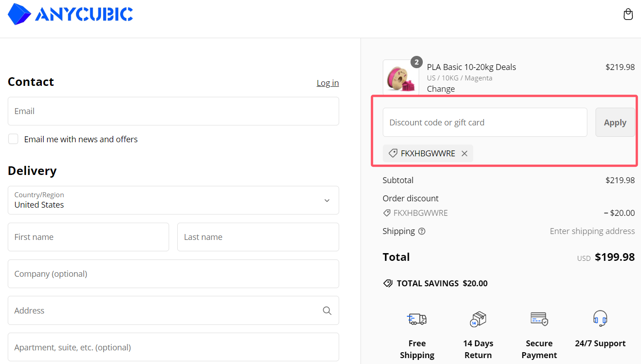This screenshot has height=364, width=641.
Task: Click the address search magnifier icon
Action: click(x=327, y=310)
